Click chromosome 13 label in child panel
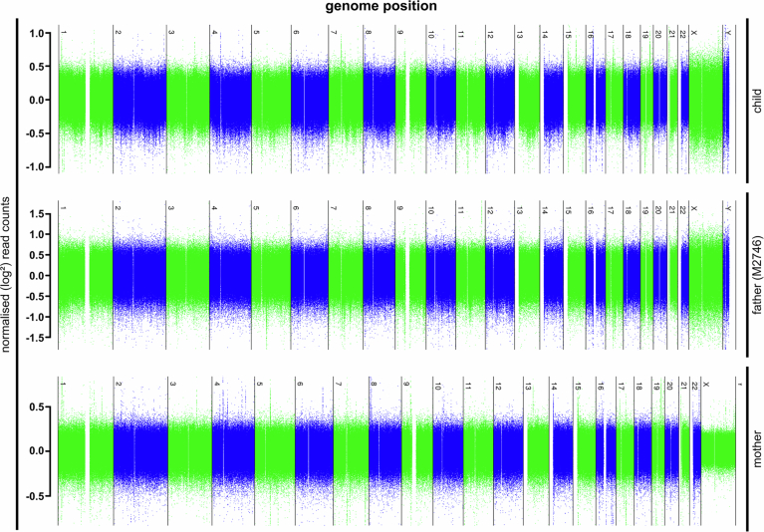 tap(519, 34)
